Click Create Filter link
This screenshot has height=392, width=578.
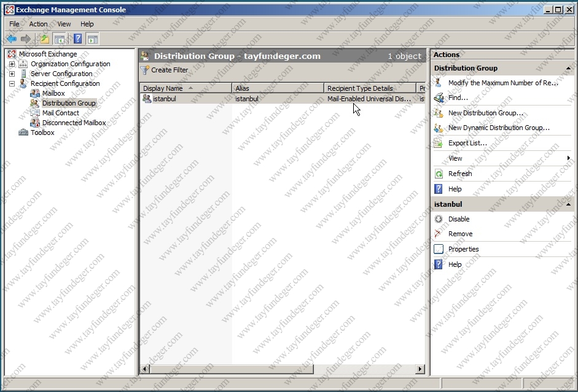170,70
